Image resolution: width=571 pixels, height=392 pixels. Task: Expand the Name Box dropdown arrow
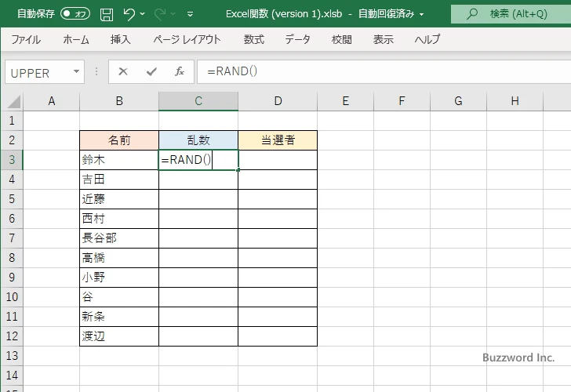tap(77, 71)
